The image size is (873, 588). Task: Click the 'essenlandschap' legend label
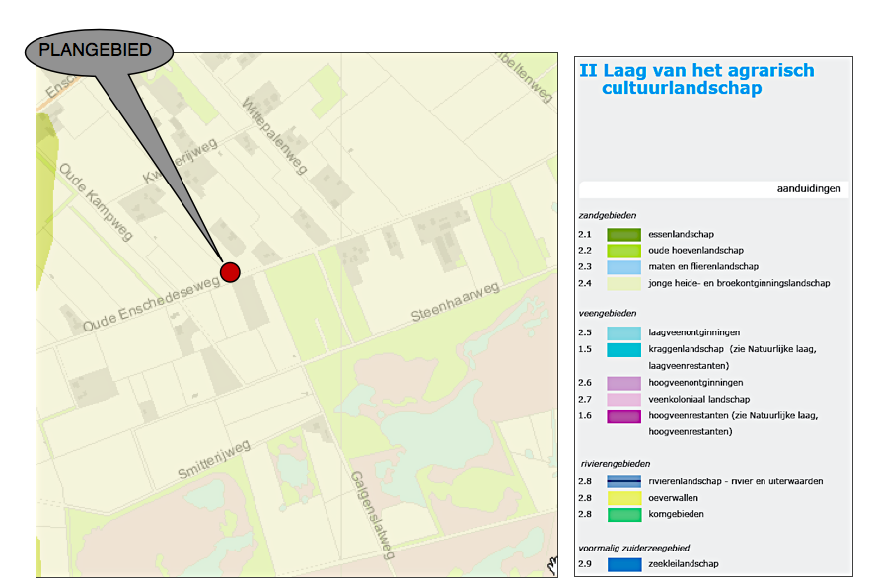(x=681, y=235)
